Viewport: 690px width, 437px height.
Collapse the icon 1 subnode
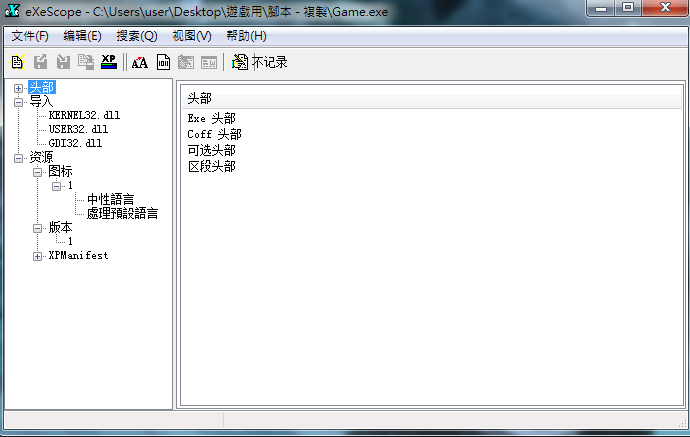point(56,187)
